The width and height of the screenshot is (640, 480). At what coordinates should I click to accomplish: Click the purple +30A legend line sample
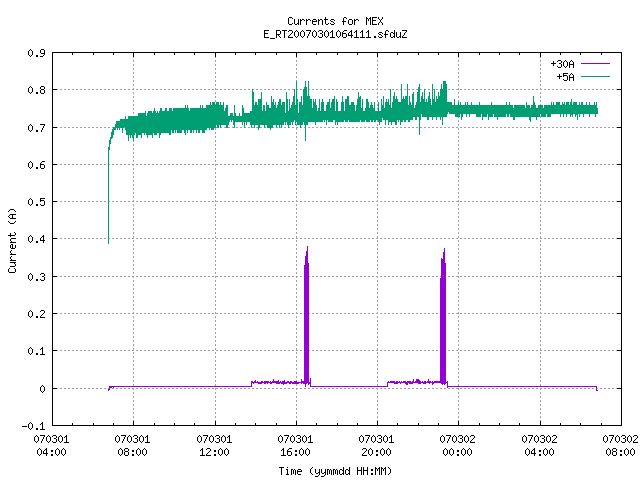coord(595,64)
